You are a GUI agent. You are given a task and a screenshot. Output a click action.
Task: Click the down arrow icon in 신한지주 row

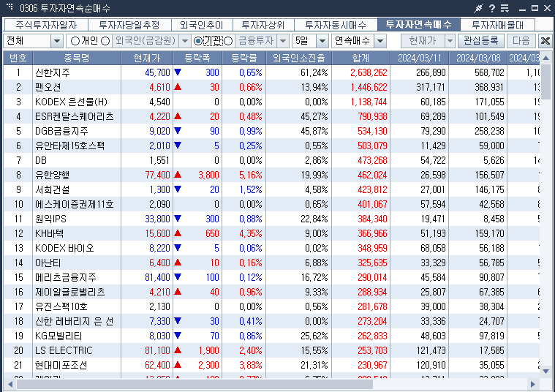[x=178, y=72]
